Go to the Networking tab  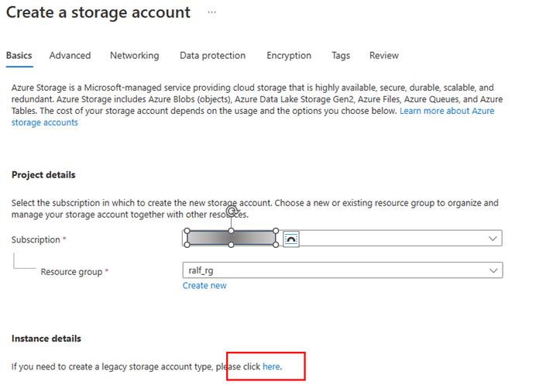(134, 56)
